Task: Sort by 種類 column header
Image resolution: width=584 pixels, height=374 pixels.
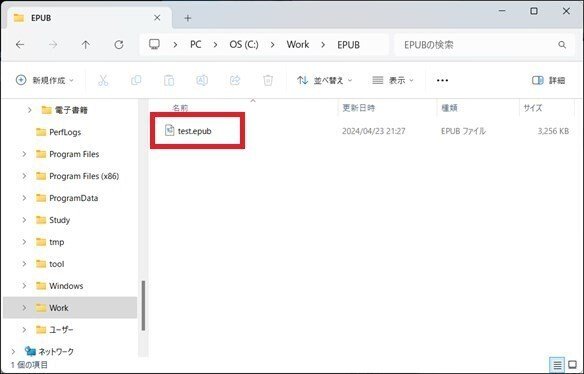Action: [449, 108]
